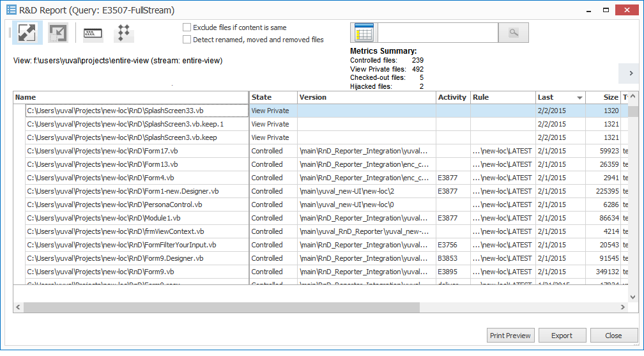Screen dimensions: 644x356
Task: Enable Exclude files if content is same
Action: pos(187,27)
